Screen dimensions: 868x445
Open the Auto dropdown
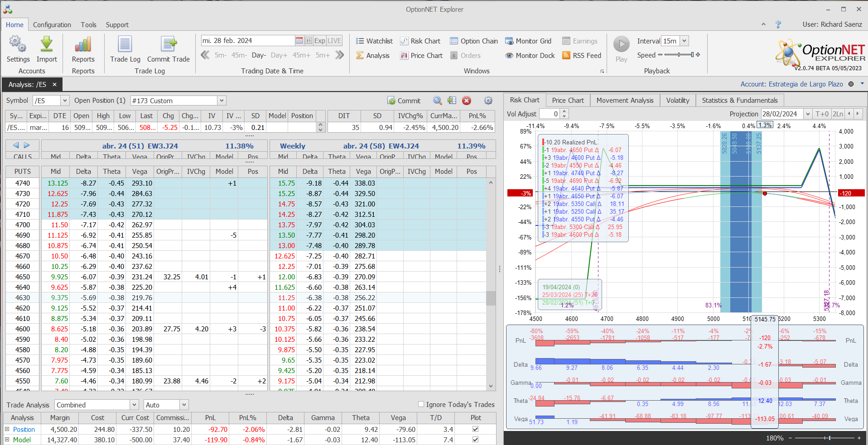point(184,405)
